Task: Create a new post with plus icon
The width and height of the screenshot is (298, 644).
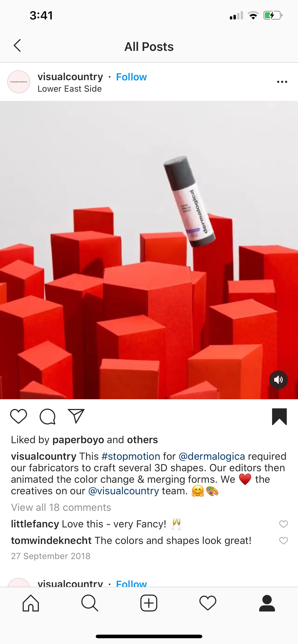Action: (x=149, y=603)
